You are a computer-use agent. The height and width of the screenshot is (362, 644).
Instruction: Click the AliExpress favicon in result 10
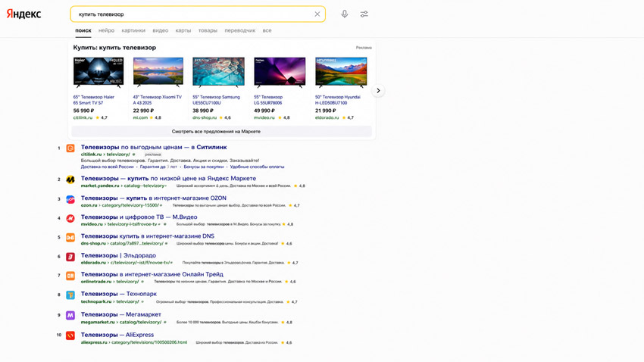70,335
